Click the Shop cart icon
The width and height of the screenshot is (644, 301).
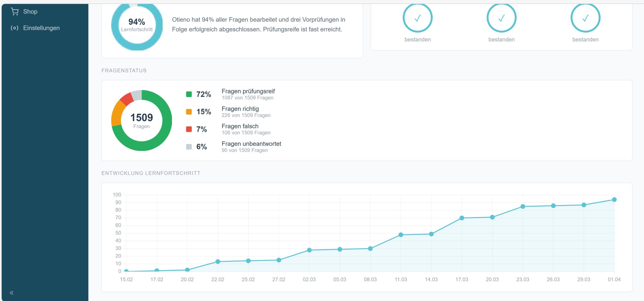tap(15, 12)
